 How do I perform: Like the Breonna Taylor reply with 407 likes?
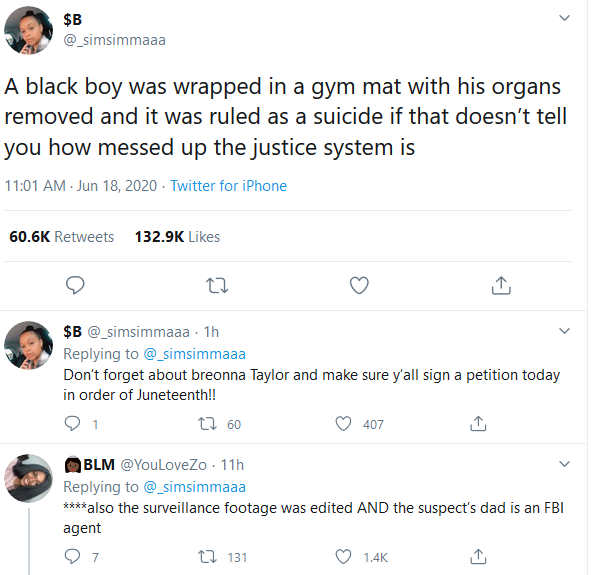[343, 423]
